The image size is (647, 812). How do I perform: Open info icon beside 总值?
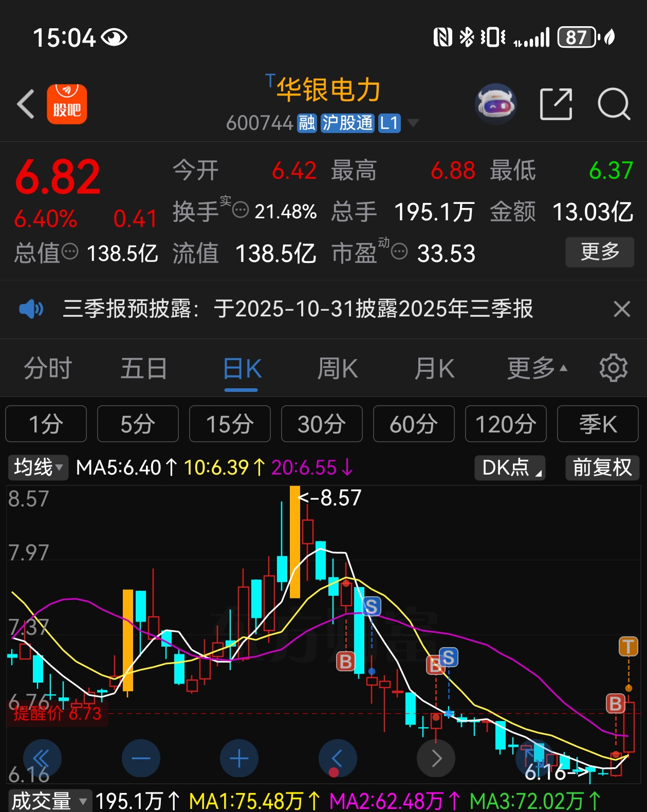(70, 252)
